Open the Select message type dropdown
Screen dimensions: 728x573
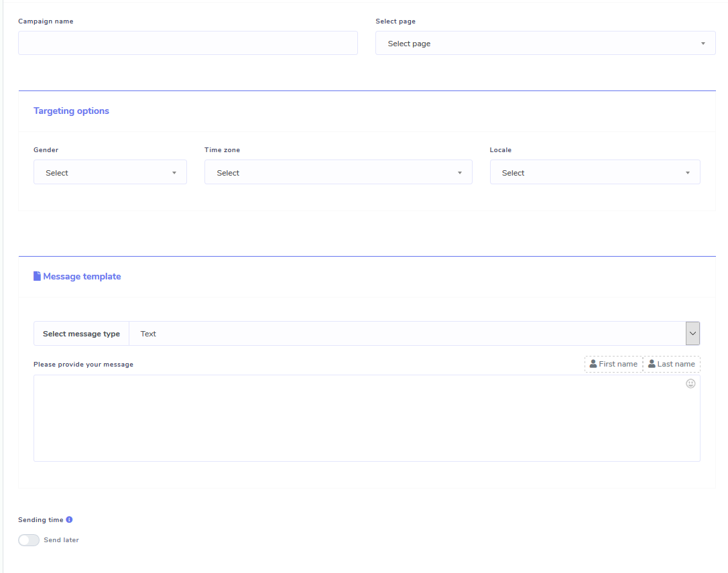414,333
